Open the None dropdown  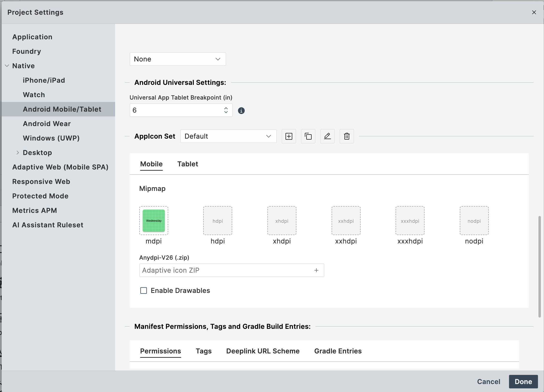point(177,59)
